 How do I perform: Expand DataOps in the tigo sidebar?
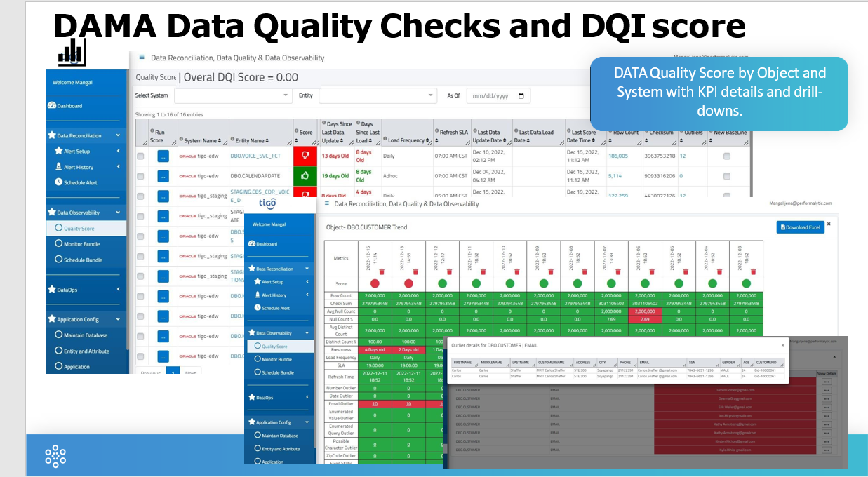(279, 397)
